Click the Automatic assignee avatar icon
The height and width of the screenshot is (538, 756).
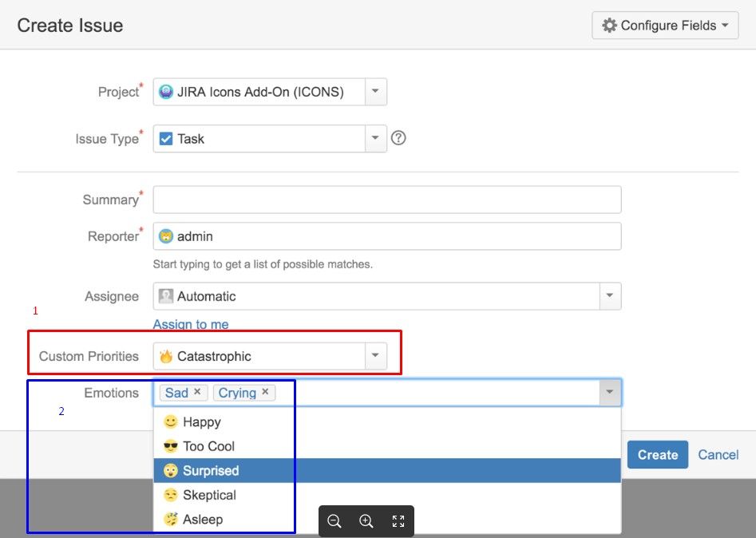[166, 296]
